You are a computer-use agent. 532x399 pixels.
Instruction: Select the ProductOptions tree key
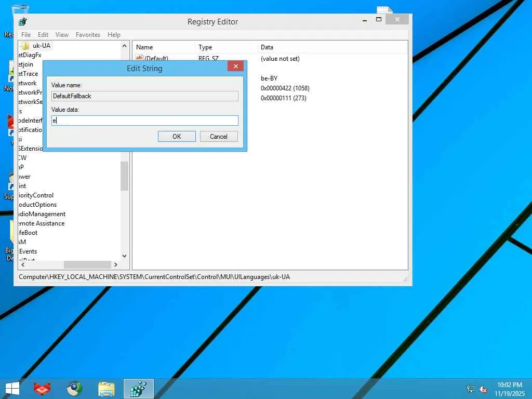(x=37, y=205)
